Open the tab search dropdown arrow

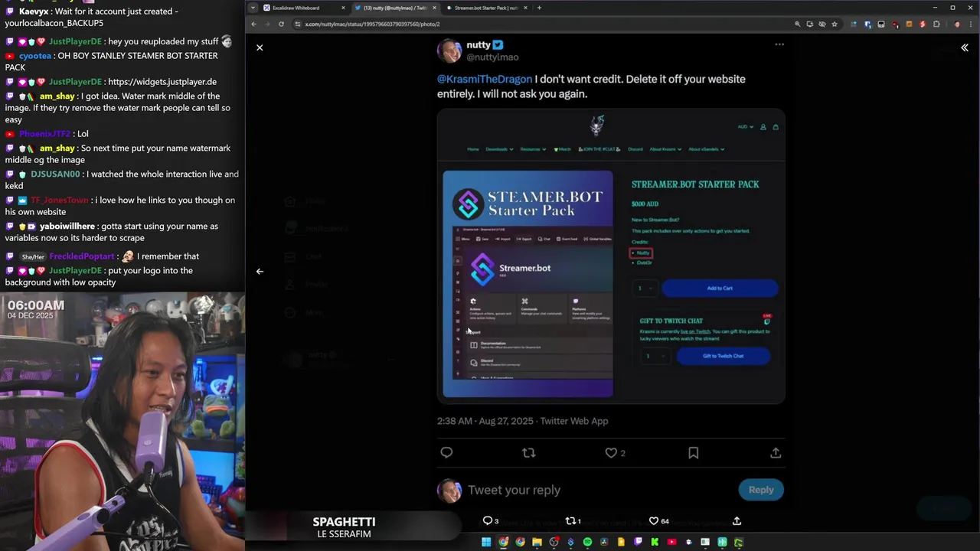point(253,8)
